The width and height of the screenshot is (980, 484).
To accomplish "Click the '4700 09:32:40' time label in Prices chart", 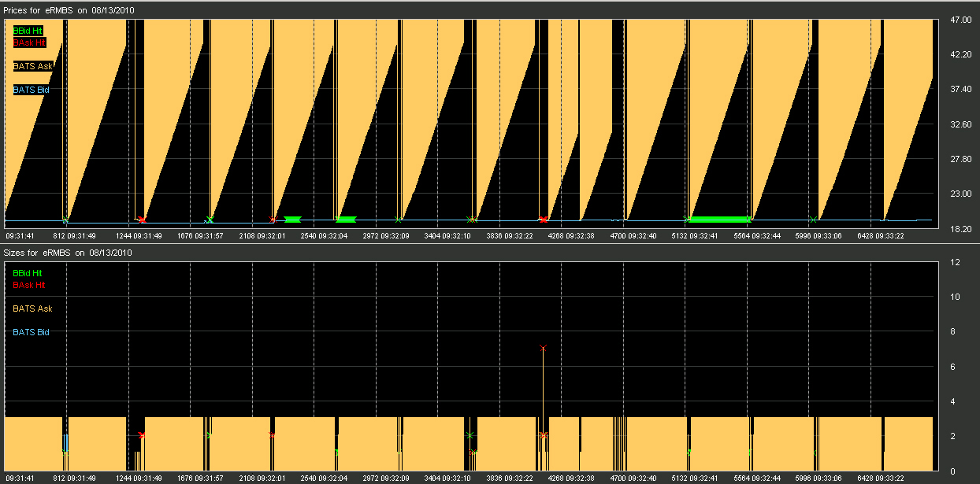I will coord(633,235).
